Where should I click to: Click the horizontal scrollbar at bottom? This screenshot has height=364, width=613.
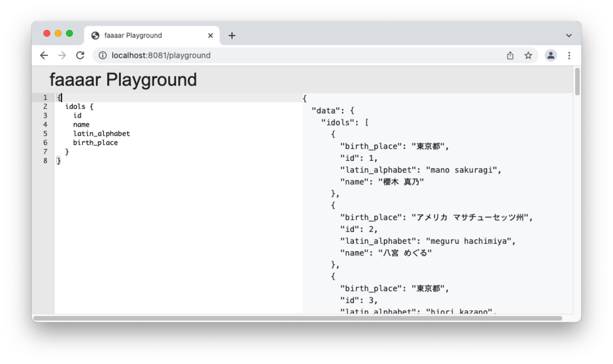(297, 318)
